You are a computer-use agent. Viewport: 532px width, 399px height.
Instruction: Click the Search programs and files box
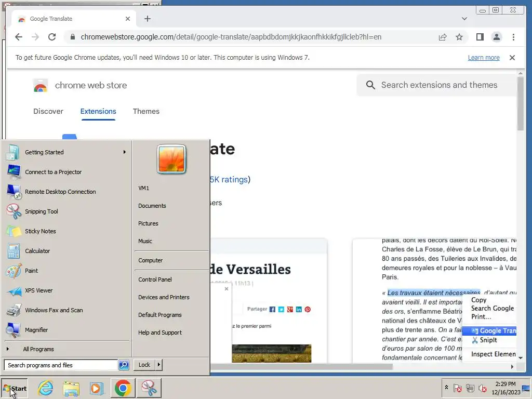[x=61, y=365]
